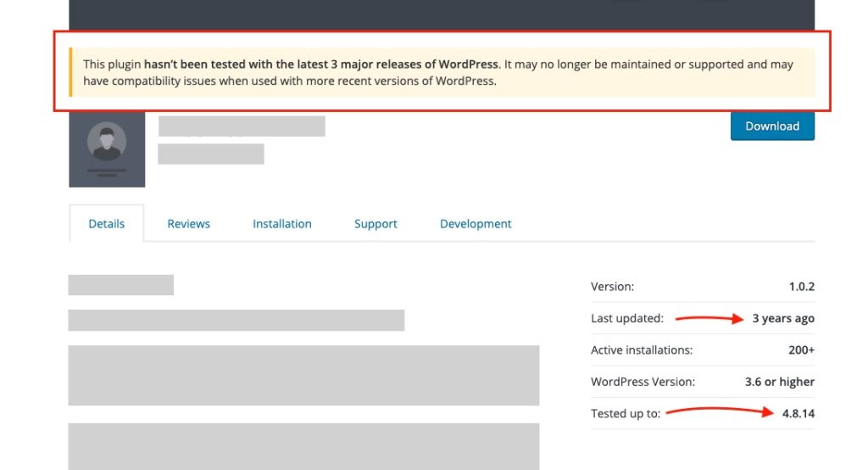Click the blurred plugin title placeholder
The height and width of the screenshot is (470, 868).
coord(242,126)
